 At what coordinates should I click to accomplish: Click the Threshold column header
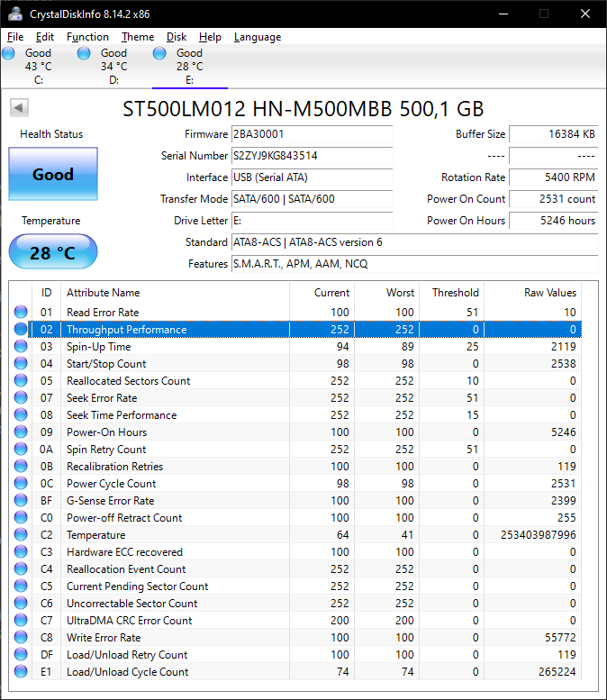pos(451,293)
